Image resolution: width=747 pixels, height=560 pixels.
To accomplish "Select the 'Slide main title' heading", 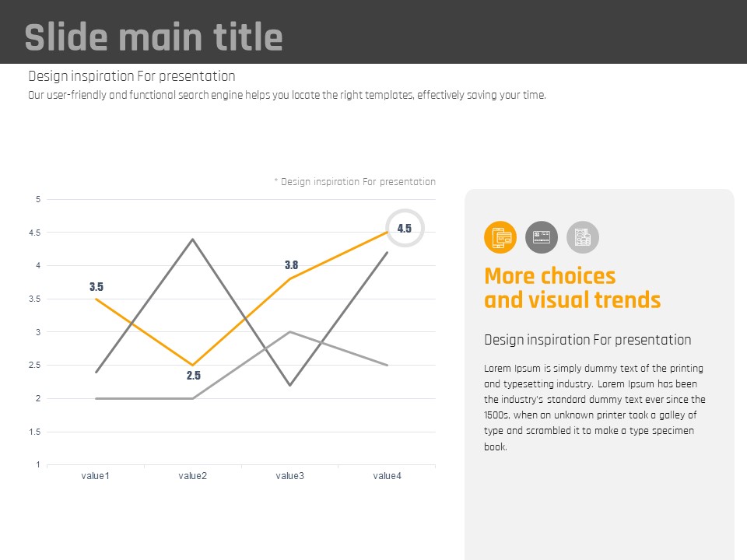I will coord(153,37).
